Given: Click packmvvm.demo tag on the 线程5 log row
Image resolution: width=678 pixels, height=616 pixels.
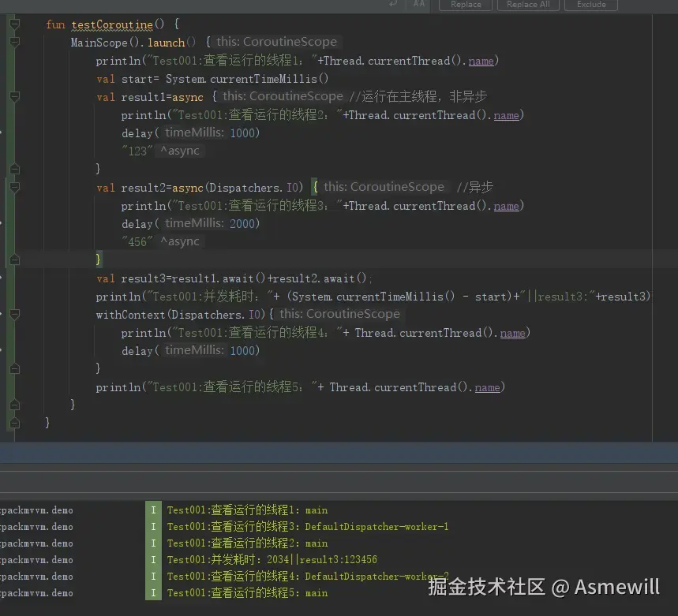Looking at the screenshot, I should point(37,592).
